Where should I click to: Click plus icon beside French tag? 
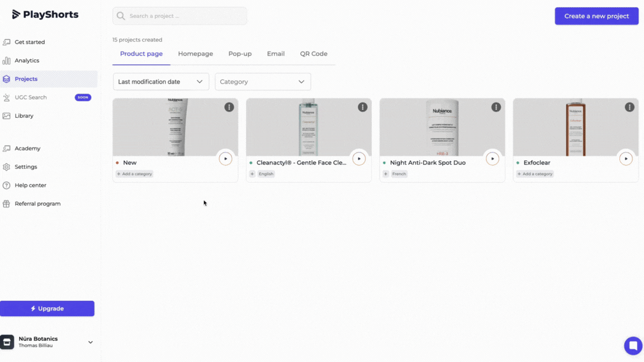(386, 174)
